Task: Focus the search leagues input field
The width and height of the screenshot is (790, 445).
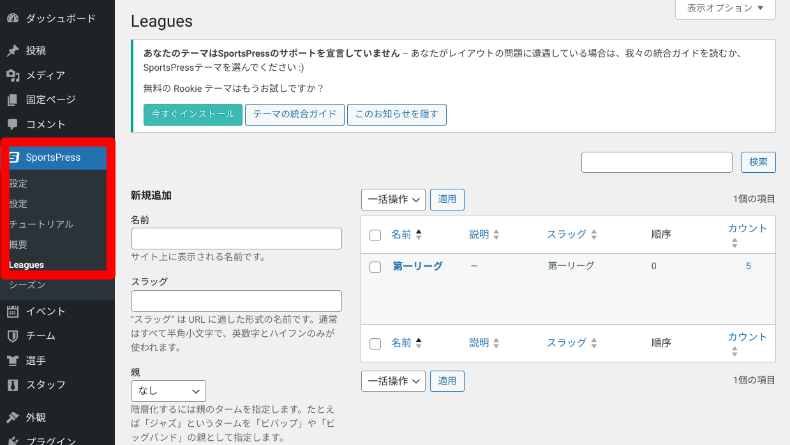Action: [656, 162]
